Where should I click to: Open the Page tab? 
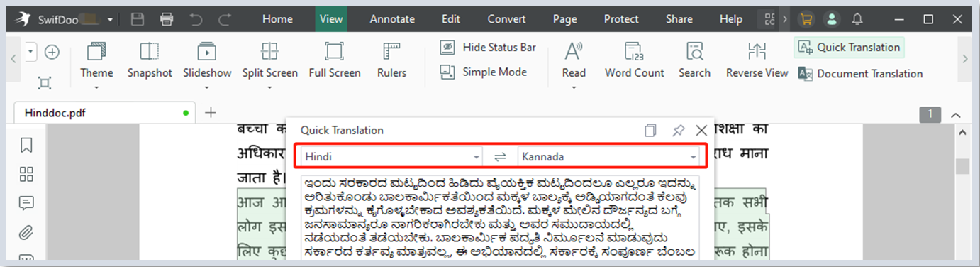(x=565, y=19)
